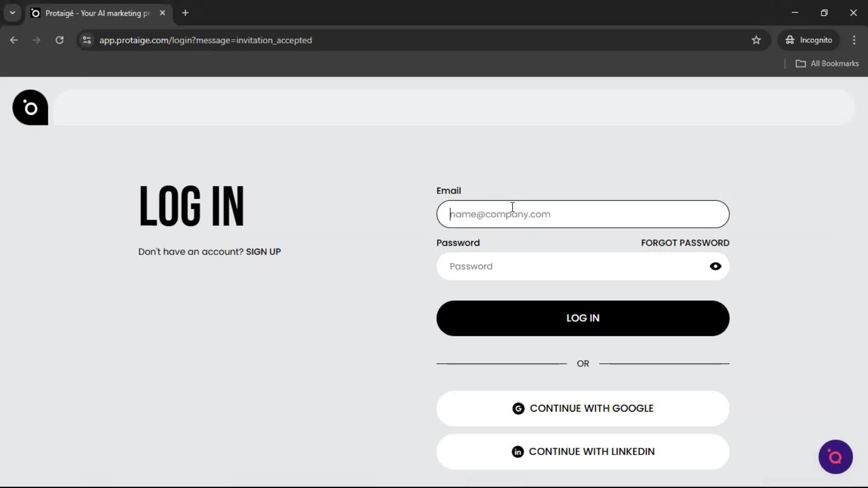Click the Incognito mode indicator icon
868x488 pixels.
[x=789, y=40]
